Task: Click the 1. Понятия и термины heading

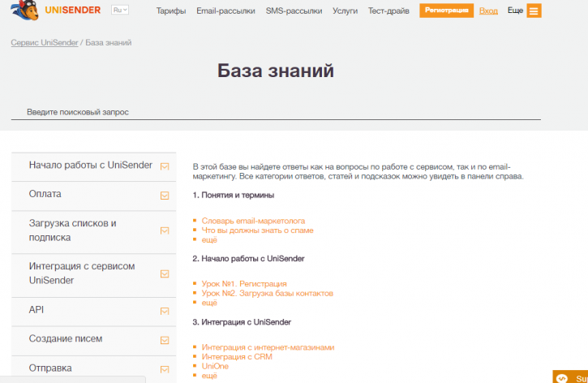Action: tap(234, 195)
